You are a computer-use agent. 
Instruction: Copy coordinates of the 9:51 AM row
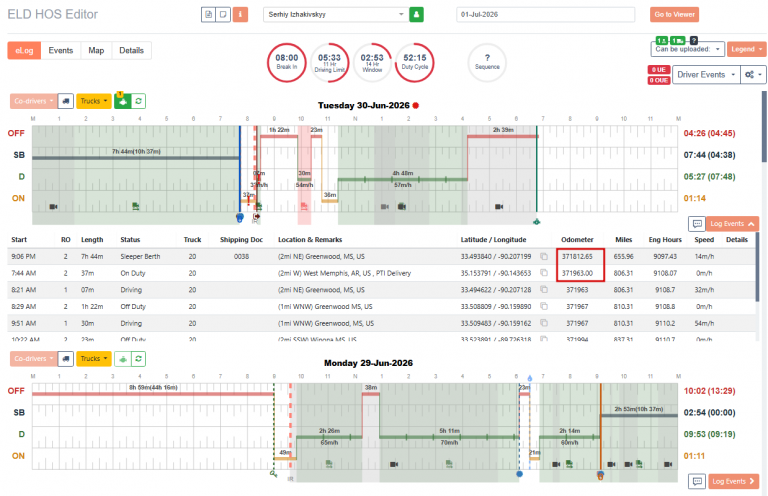(544, 323)
